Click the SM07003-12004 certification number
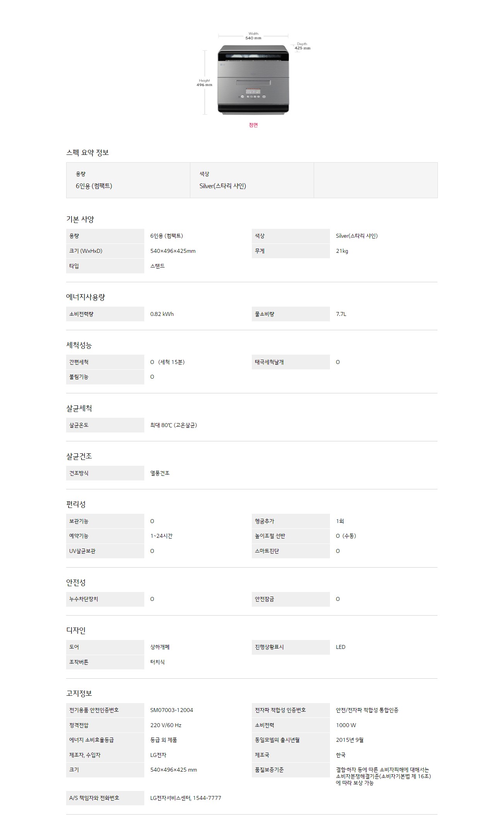Image resolution: width=504 pixels, height=820 pixels. [172, 710]
